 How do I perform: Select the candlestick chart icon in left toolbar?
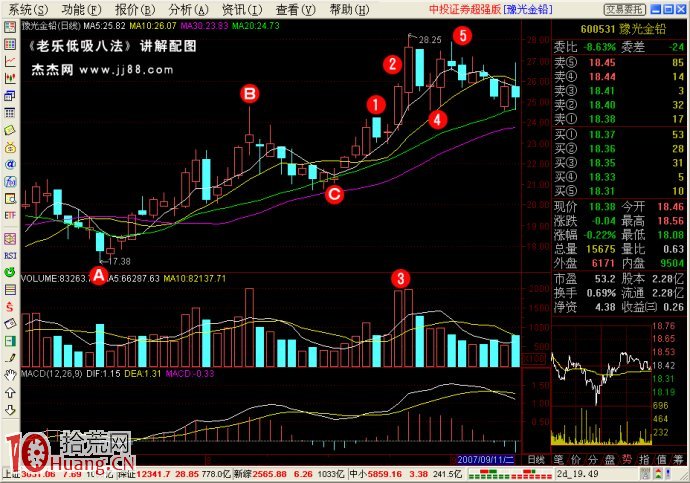pos(10,78)
